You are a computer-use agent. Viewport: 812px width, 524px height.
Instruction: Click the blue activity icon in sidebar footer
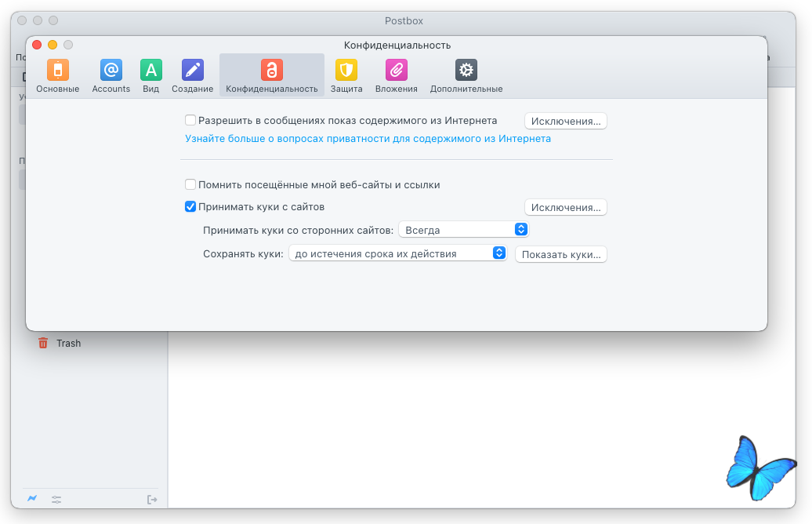pyautogui.click(x=32, y=499)
